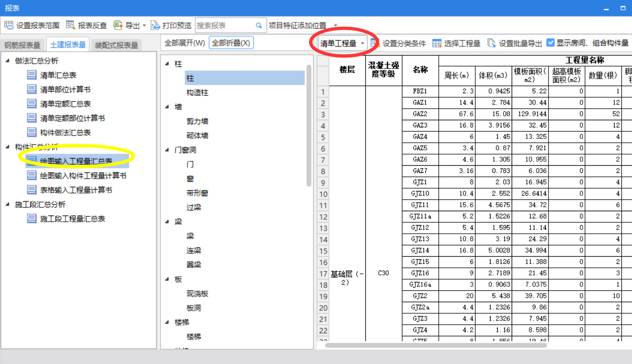Collapse the 构件汇总分析 tree group

pos(8,147)
